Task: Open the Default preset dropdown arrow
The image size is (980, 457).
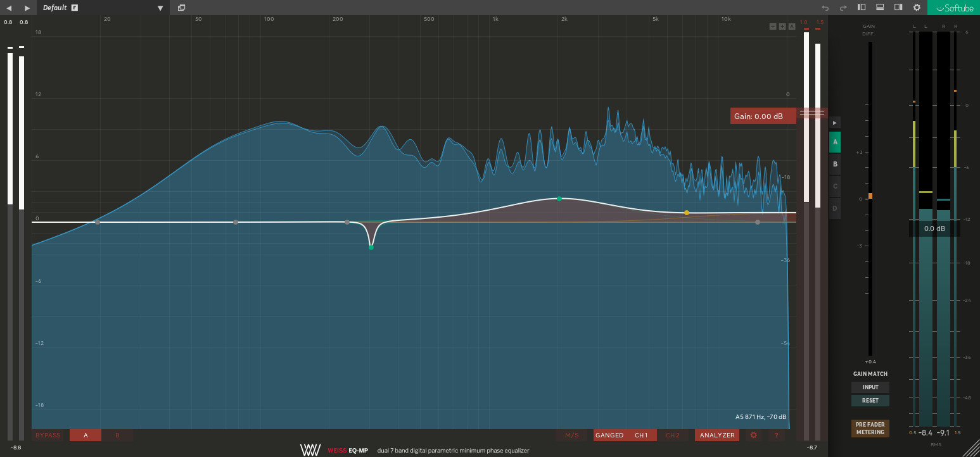Action: tap(160, 8)
